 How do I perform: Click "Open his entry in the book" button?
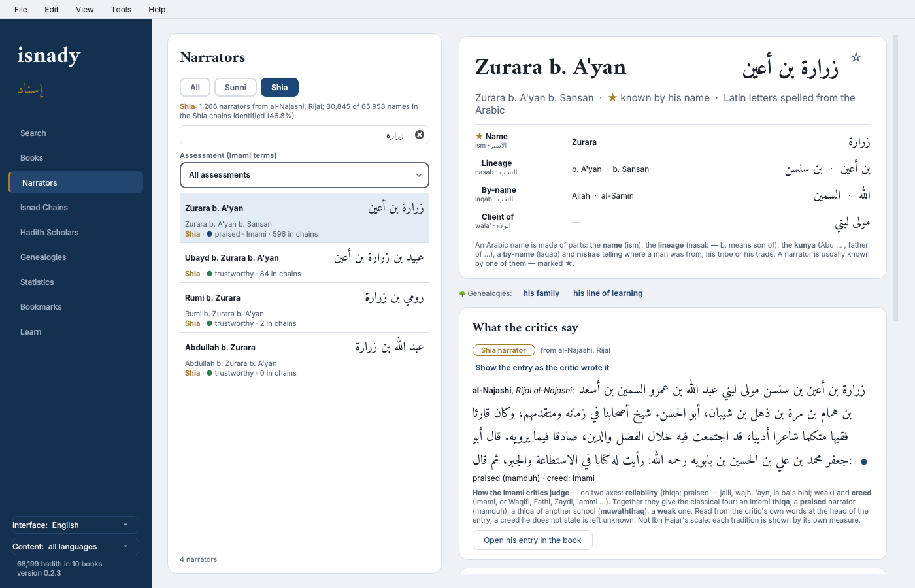(533, 540)
